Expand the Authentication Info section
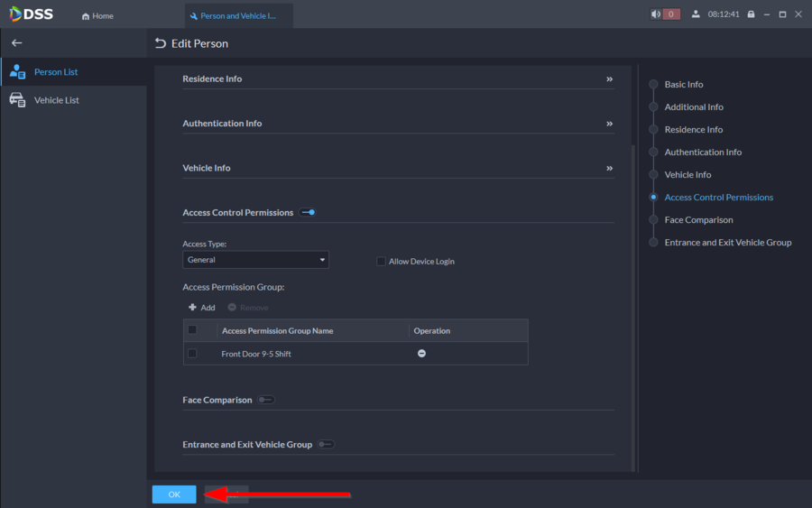Image resolution: width=812 pixels, height=508 pixels. point(609,124)
